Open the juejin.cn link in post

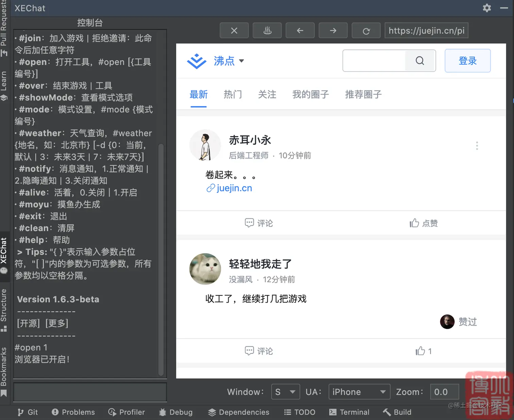pos(229,188)
